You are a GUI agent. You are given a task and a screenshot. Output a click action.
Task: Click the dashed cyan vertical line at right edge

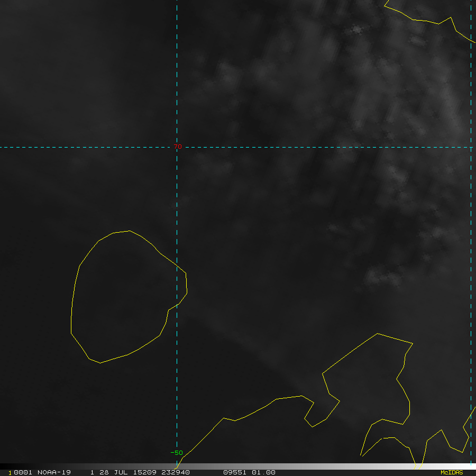[471, 231]
